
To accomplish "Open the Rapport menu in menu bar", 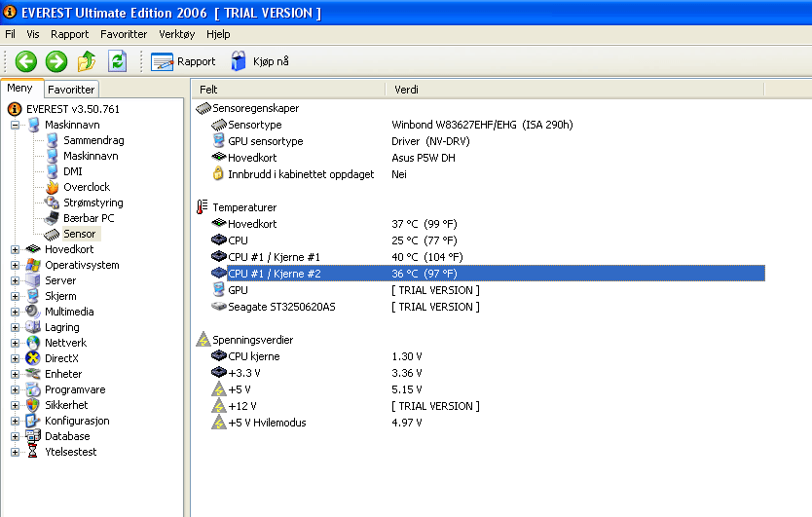I will pos(69,34).
